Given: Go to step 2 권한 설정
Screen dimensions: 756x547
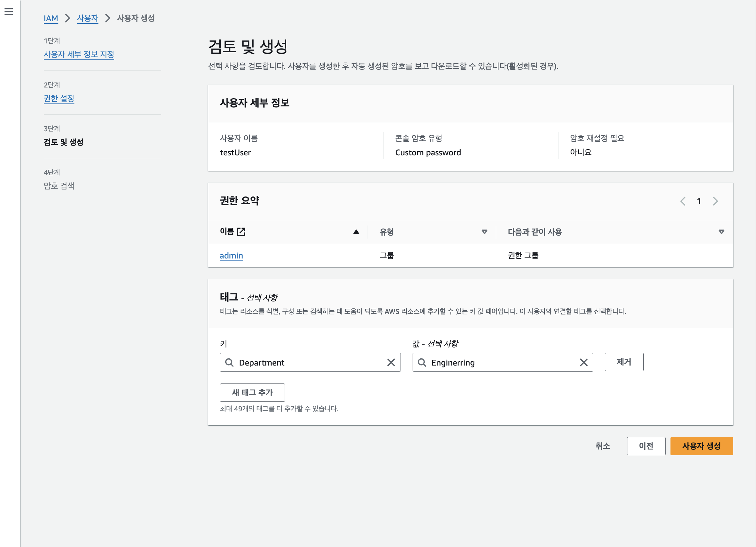Looking at the screenshot, I should 59,98.
